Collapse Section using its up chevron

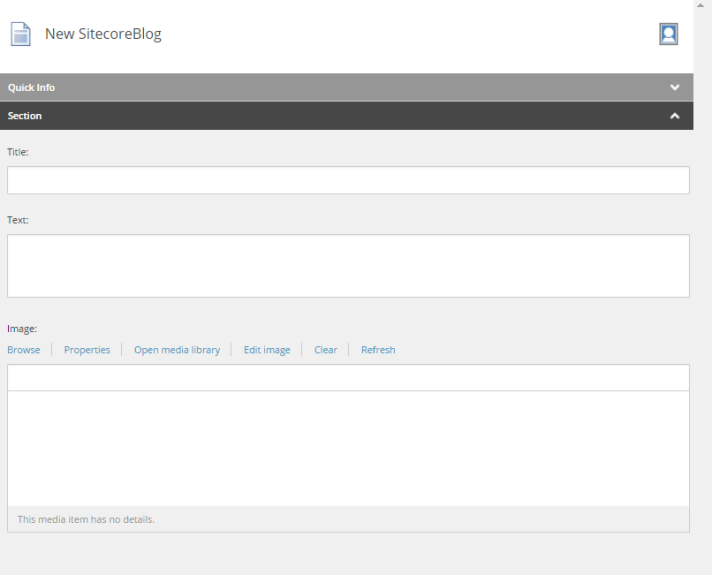pyautogui.click(x=675, y=116)
